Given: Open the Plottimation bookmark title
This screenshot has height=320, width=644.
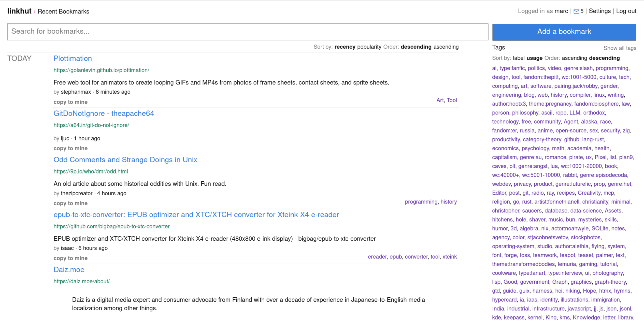Looking at the screenshot, I should pos(73,58).
